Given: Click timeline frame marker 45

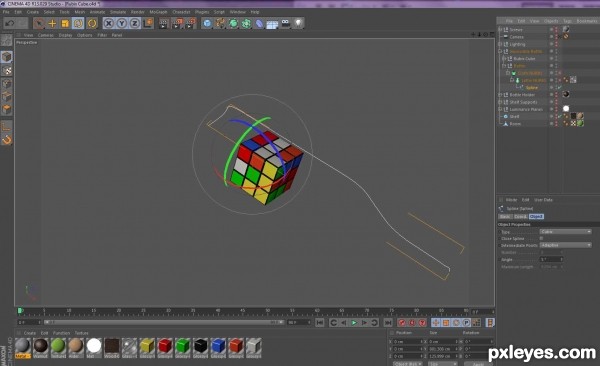Looking at the screenshot, I should pos(242,310).
